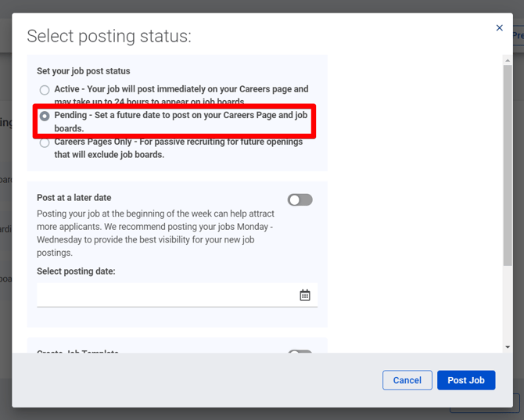
Task: Select the Active status radio button
Action: pos(45,90)
